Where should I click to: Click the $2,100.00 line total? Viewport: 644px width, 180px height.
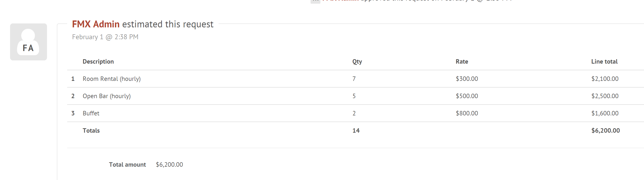click(x=605, y=79)
